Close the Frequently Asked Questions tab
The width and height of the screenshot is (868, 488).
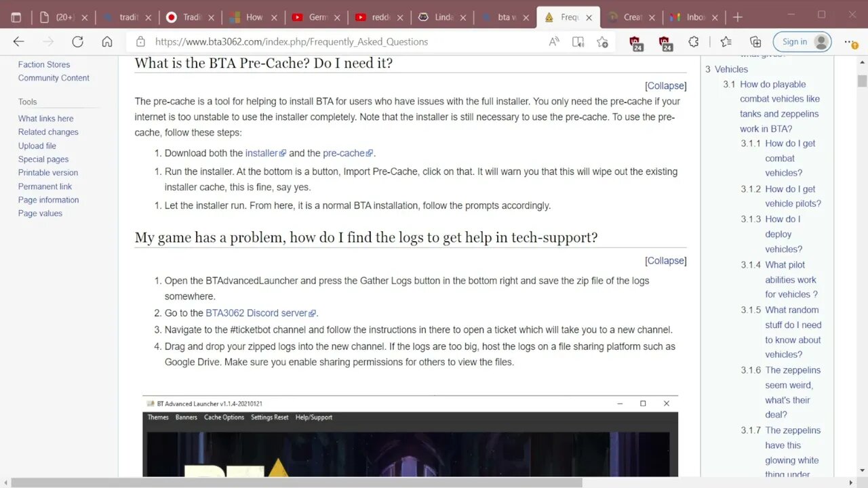(x=589, y=18)
